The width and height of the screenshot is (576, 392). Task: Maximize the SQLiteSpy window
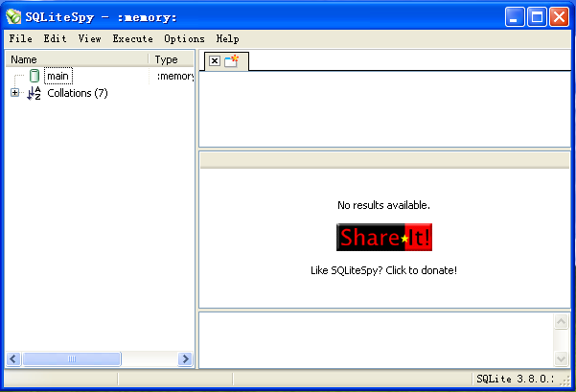[x=537, y=17]
